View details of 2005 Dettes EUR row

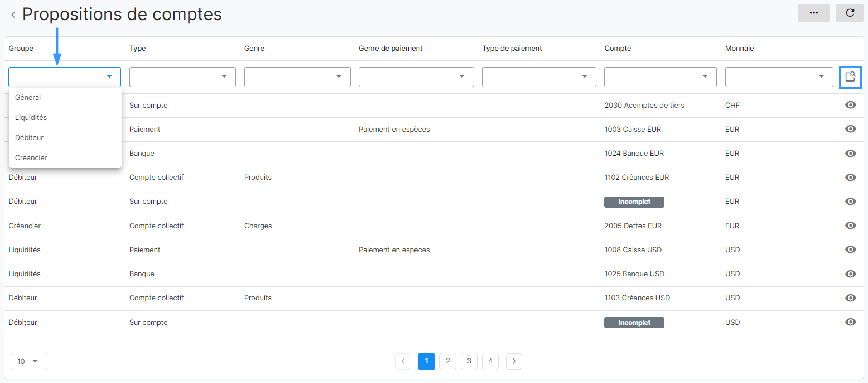click(x=850, y=226)
